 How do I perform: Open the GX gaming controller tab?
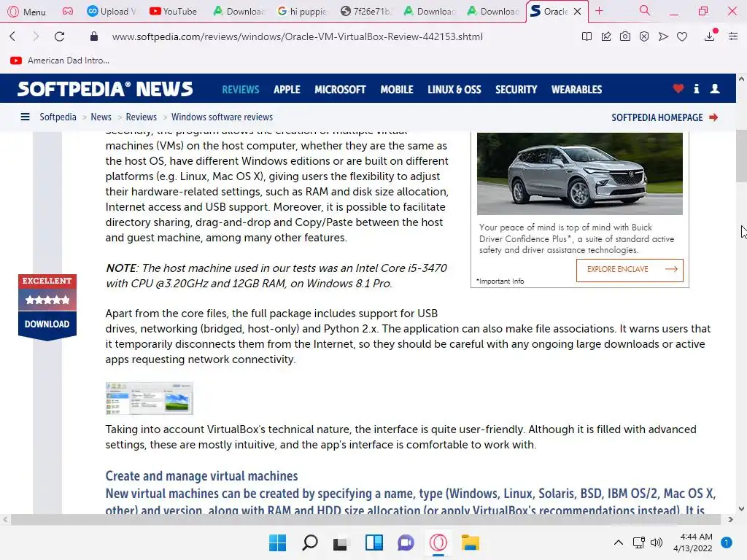68,11
